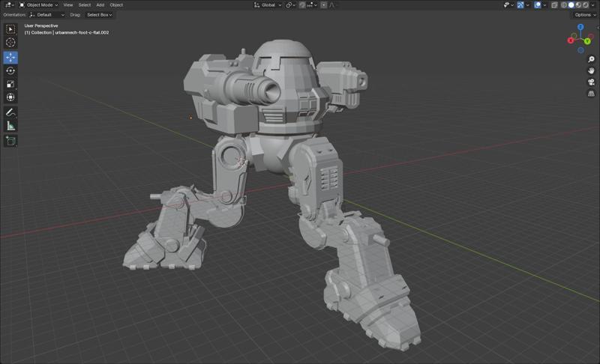Open the Add menu
The image size is (600, 364).
[100, 5]
